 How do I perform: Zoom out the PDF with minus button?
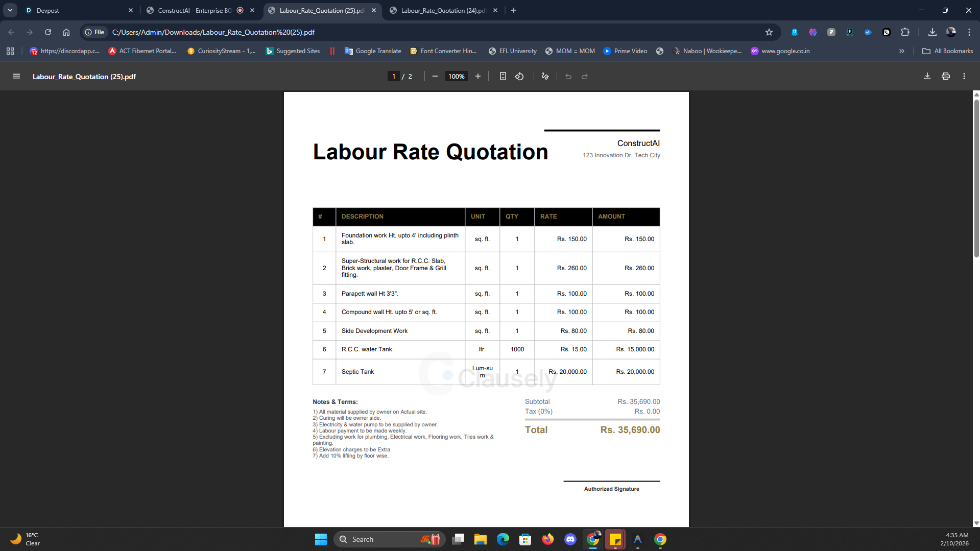click(435, 77)
